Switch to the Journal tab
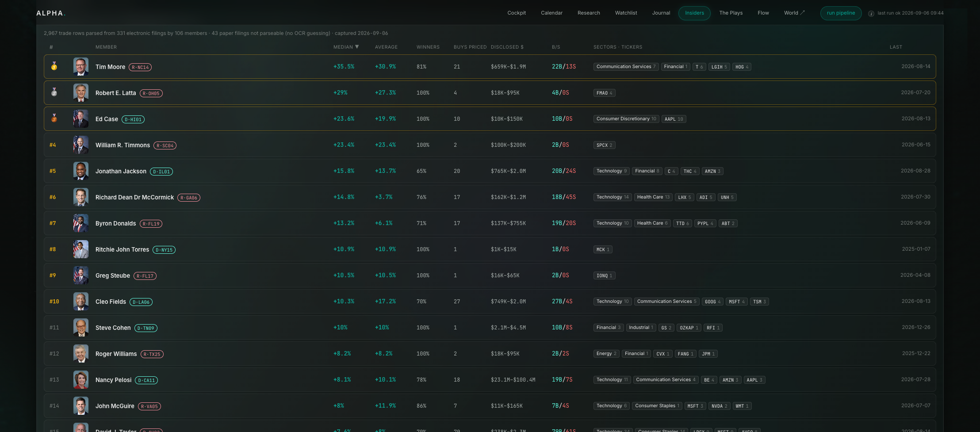980x432 pixels. click(x=661, y=13)
